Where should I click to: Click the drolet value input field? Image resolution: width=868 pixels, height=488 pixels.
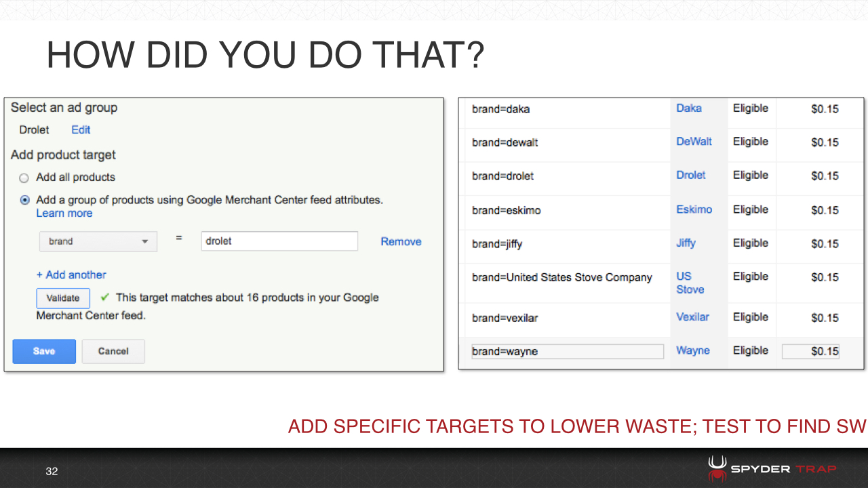(x=279, y=241)
